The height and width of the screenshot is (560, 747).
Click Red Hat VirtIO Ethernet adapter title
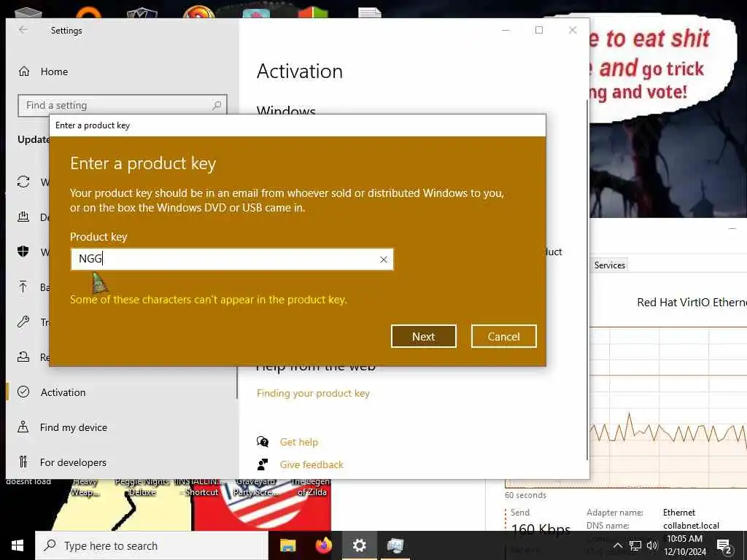coord(692,303)
